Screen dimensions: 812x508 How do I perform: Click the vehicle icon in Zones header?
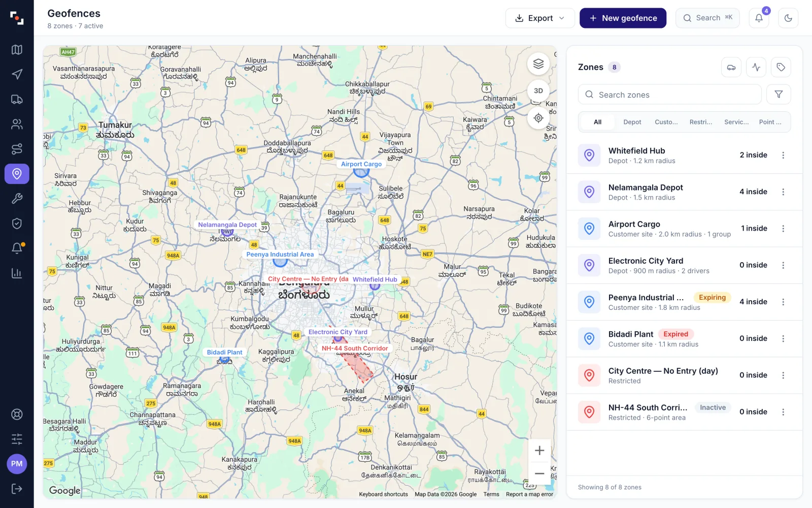[731, 67]
